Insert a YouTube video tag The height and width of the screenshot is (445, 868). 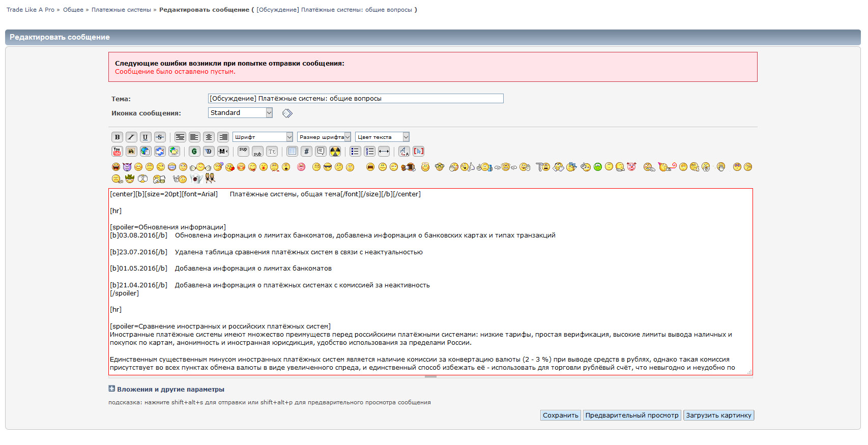click(117, 151)
